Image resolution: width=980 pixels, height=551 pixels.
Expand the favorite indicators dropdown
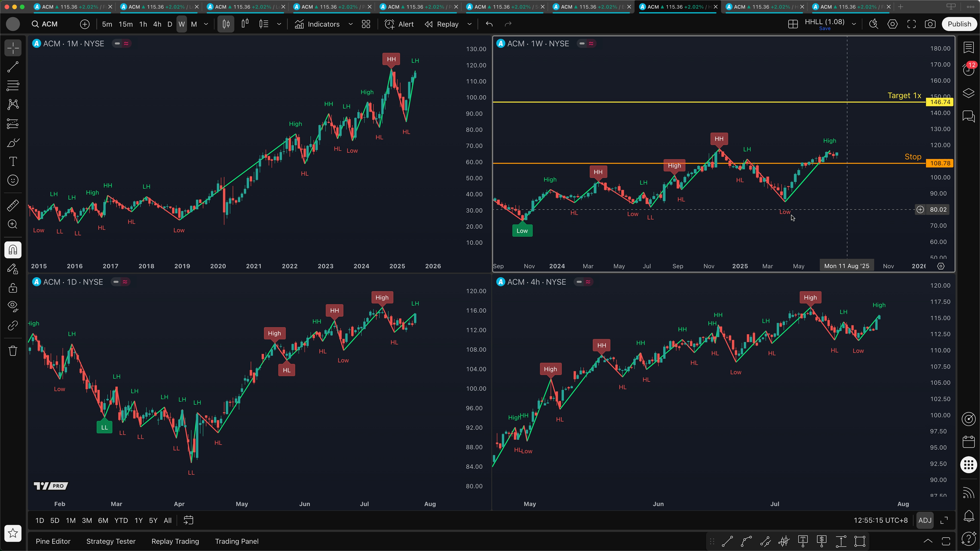pyautogui.click(x=350, y=24)
